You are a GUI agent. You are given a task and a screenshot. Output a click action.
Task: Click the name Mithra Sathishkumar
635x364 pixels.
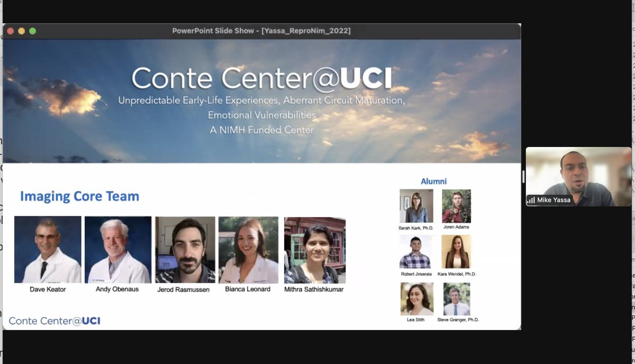coord(314,289)
